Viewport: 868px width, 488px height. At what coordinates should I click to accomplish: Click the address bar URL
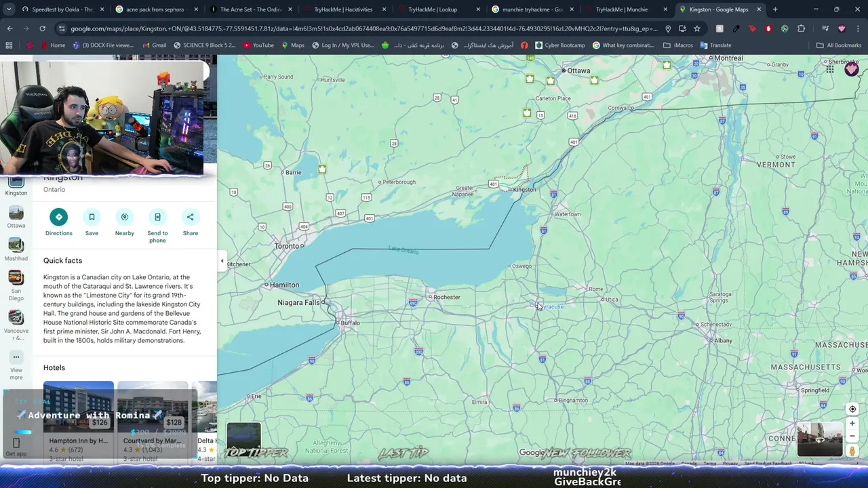[x=363, y=28]
